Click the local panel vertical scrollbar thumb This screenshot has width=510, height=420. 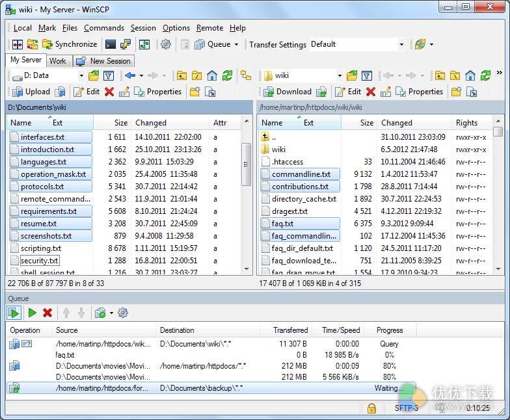[x=246, y=164]
